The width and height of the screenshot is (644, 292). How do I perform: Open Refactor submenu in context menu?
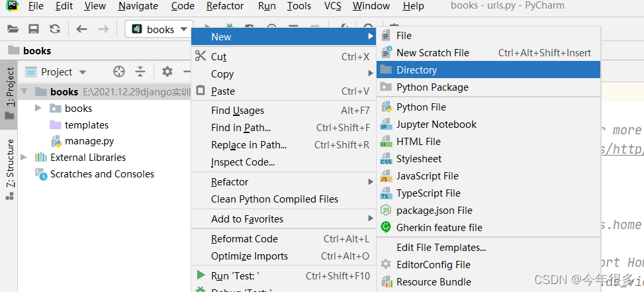tap(284, 182)
